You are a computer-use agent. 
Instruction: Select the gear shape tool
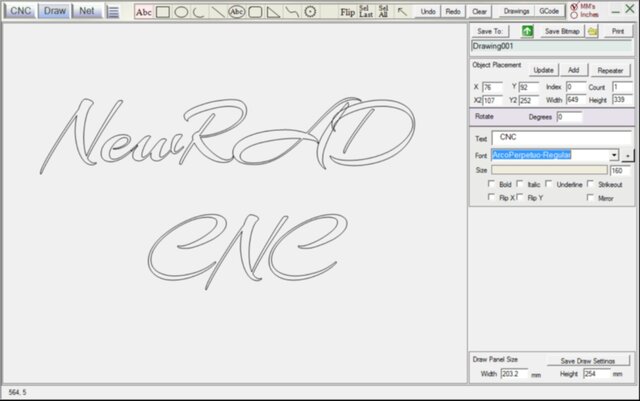(x=311, y=12)
